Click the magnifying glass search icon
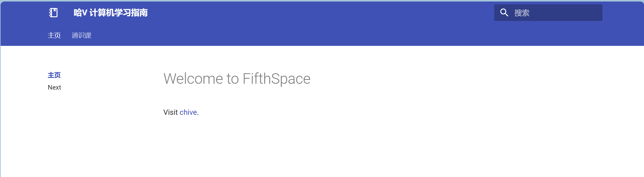 [x=504, y=13]
